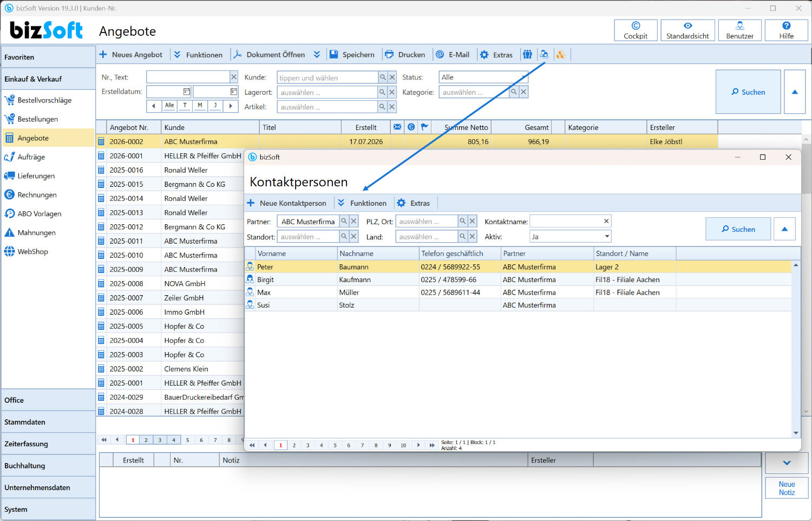Switch to the Buchhaltung sidebar section
This screenshot has height=521, width=812.
click(48, 466)
